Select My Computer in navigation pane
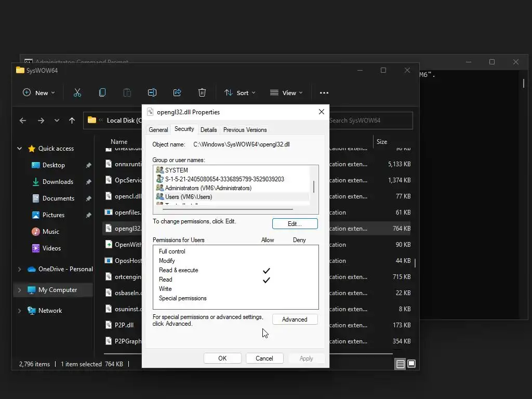Screen dimensions: 532x399 (57, 290)
